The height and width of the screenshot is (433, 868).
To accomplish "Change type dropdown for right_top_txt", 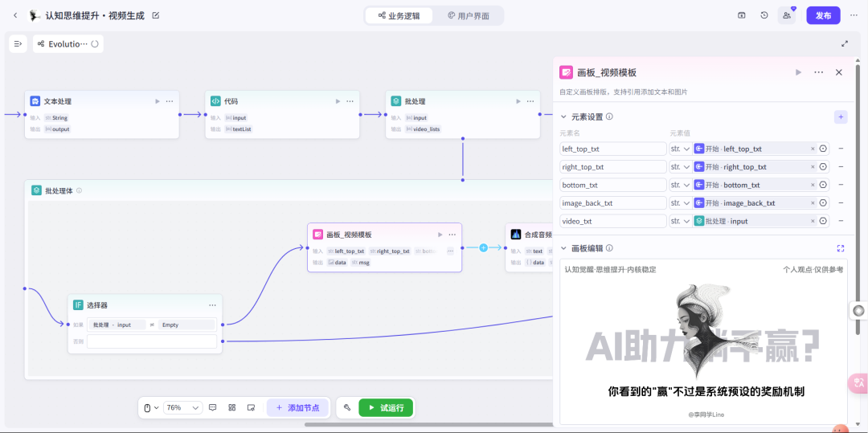I will click(680, 166).
